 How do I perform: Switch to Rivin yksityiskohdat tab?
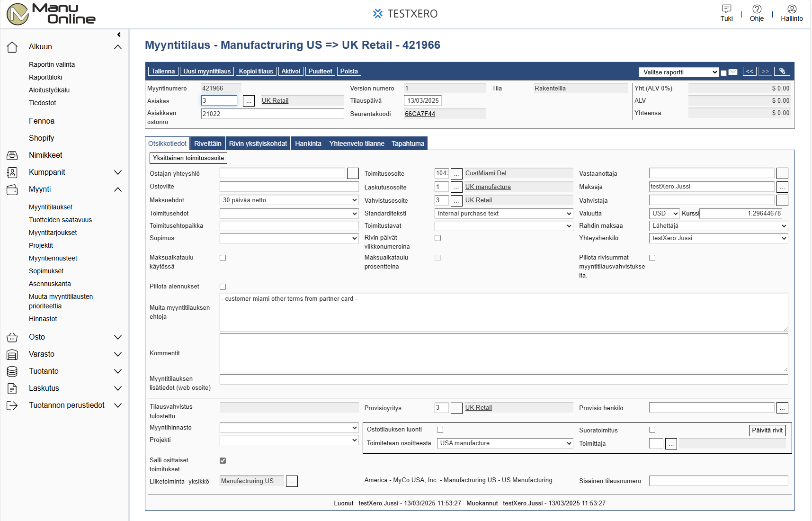(x=258, y=144)
